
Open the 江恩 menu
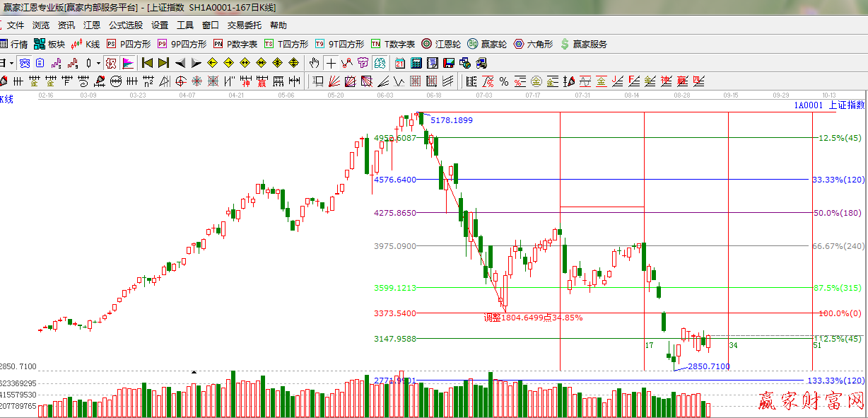click(92, 25)
